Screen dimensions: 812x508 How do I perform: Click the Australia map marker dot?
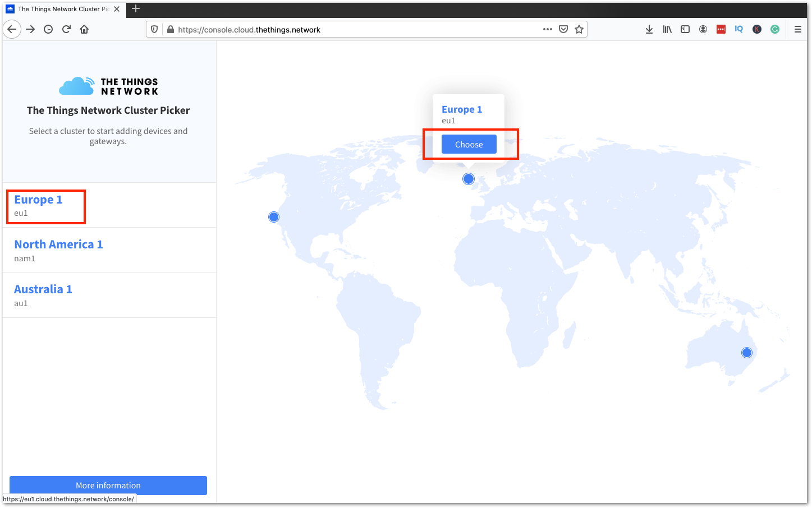[747, 353]
